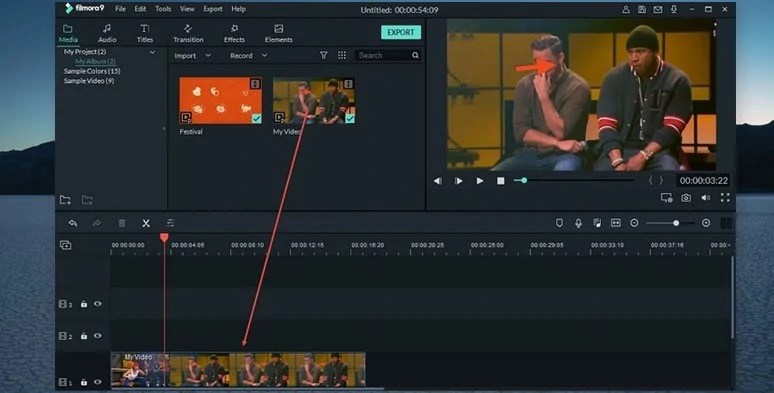Open the audio mixer icon
The width and height of the screenshot is (774, 393).
597,223
